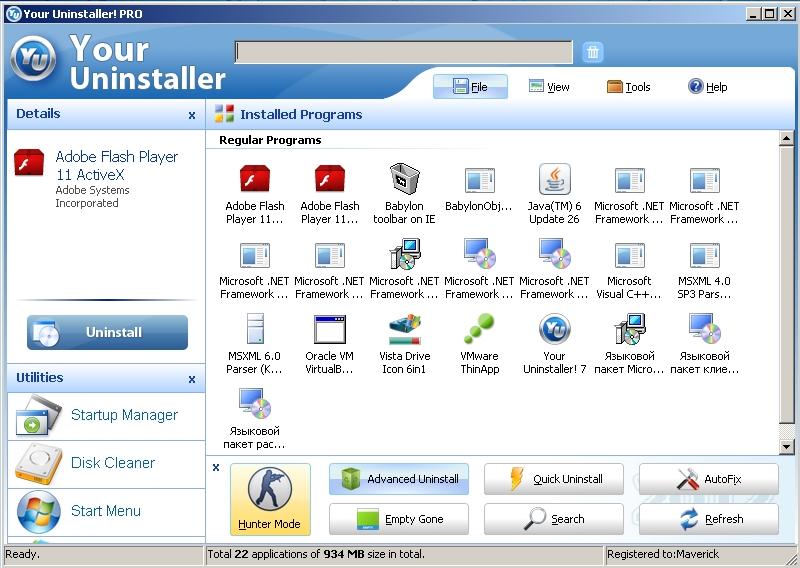
Task: Click the Installed Programs header
Action: (x=301, y=114)
